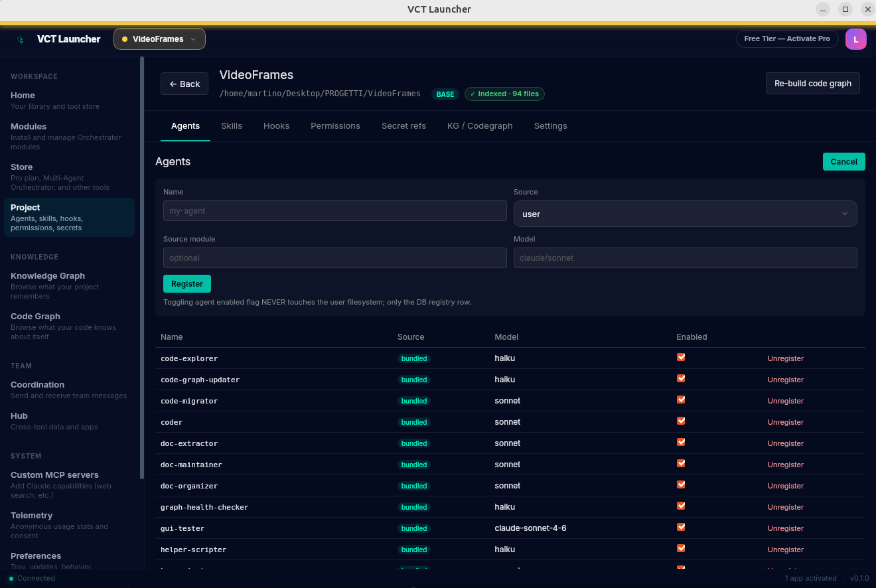Maximize the VCT Launcher window

click(x=845, y=9)
